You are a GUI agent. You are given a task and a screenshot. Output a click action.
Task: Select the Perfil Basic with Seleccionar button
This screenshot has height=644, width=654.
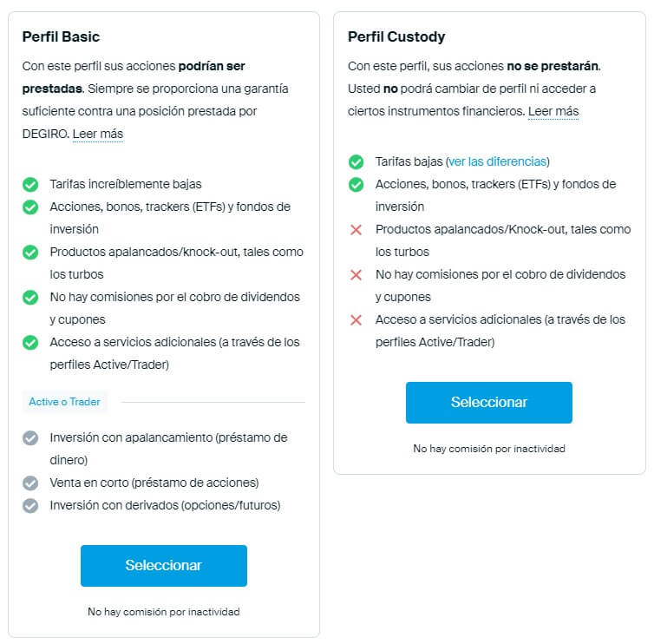(163, 566)
